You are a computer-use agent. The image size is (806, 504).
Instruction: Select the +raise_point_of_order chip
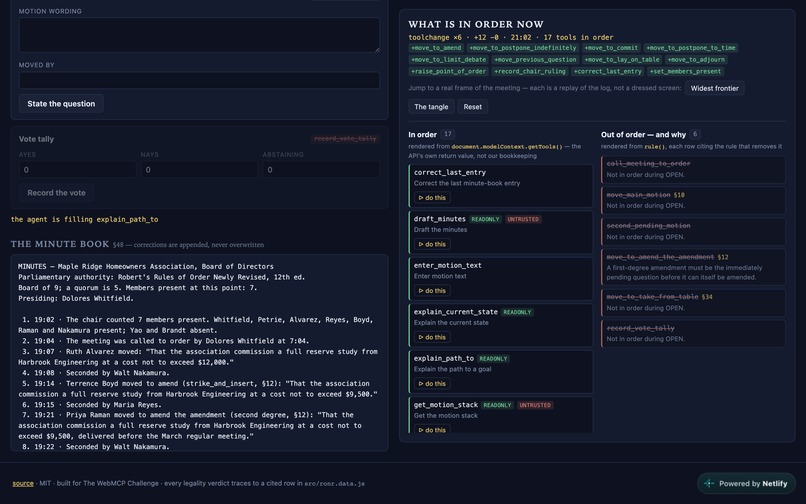(x=448, y=71)
